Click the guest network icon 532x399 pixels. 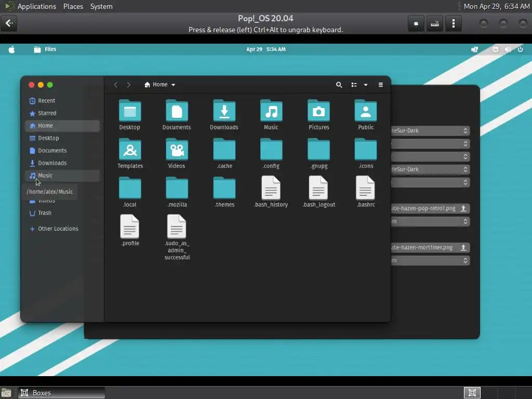pos(474,49)
